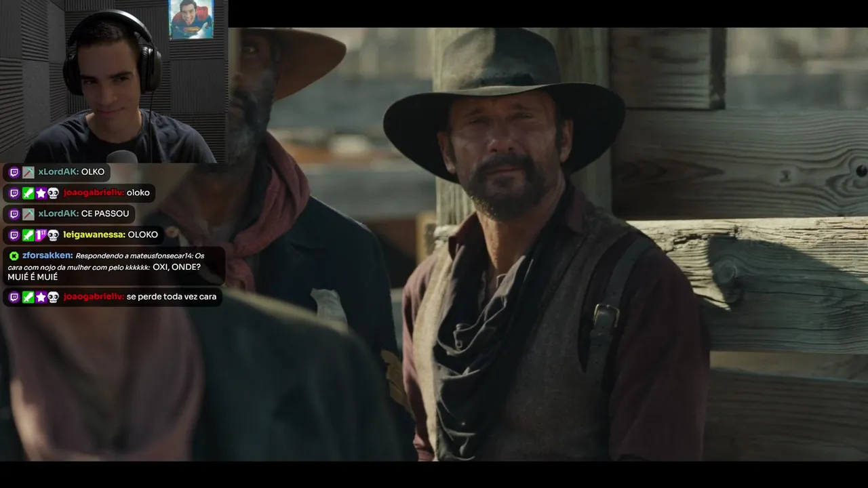This screenshot has width=868, height=488.
Task: Click the green sword badge beside leigawanessa
Action: [x=28, y=235]
